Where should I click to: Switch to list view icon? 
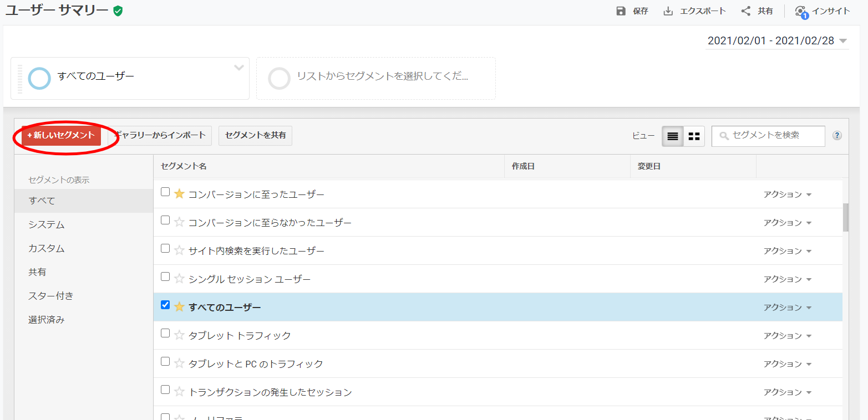(672, 136)
